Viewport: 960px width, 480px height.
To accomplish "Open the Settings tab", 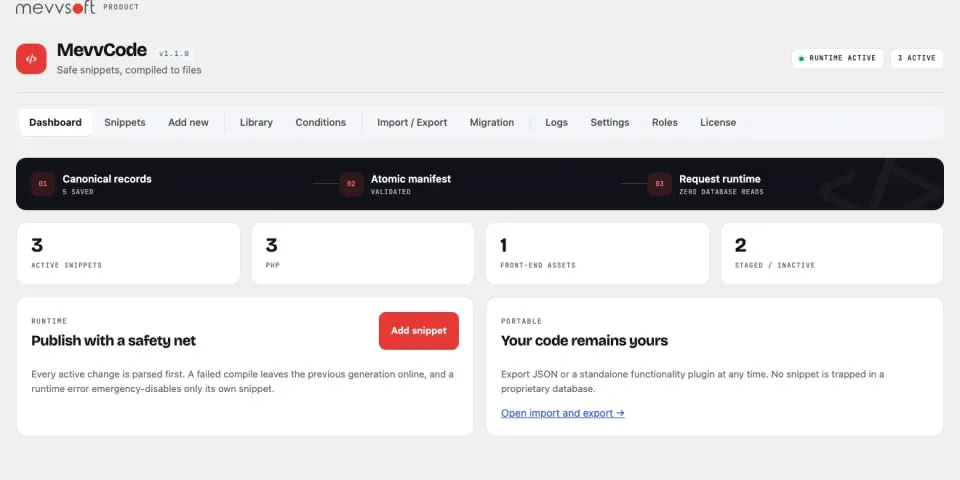I will click(x=610, y=122).
